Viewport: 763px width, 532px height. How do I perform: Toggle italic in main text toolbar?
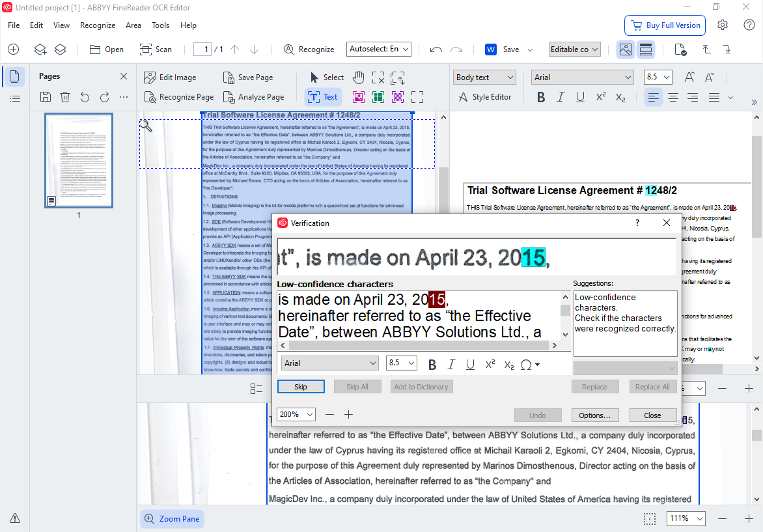(x=561, y=97)
